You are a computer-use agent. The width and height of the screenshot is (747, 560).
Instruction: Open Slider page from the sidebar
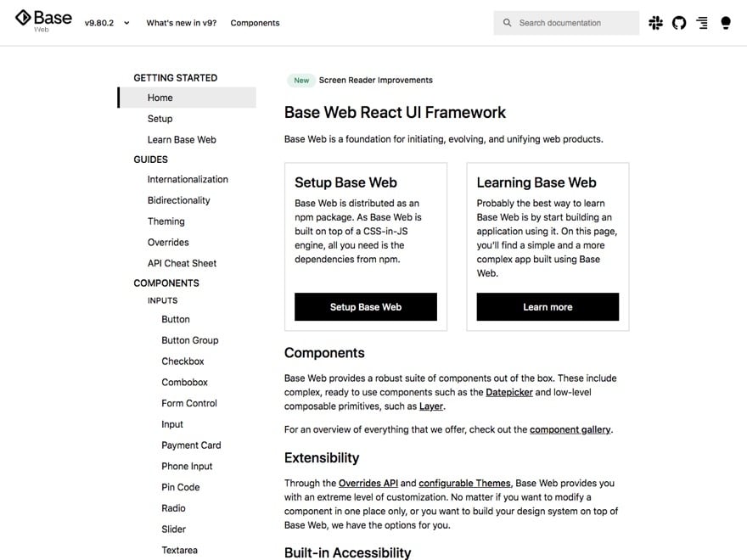(173, 529)
